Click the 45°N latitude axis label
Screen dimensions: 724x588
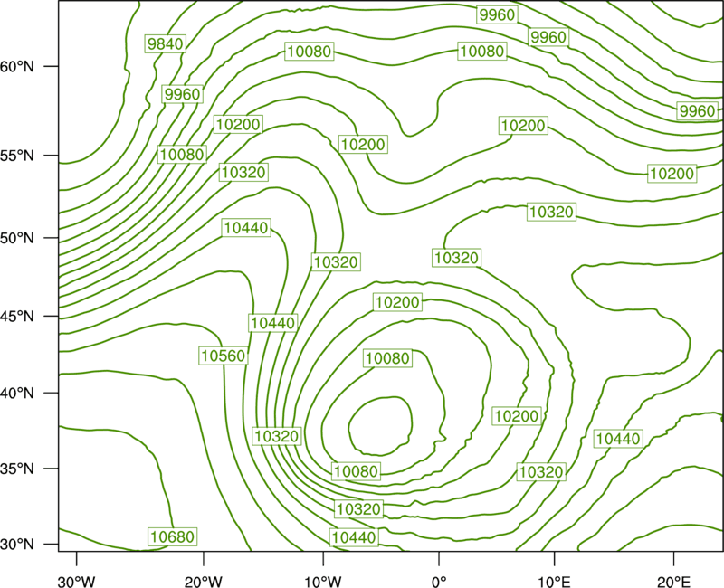click(x=17, y=316)
